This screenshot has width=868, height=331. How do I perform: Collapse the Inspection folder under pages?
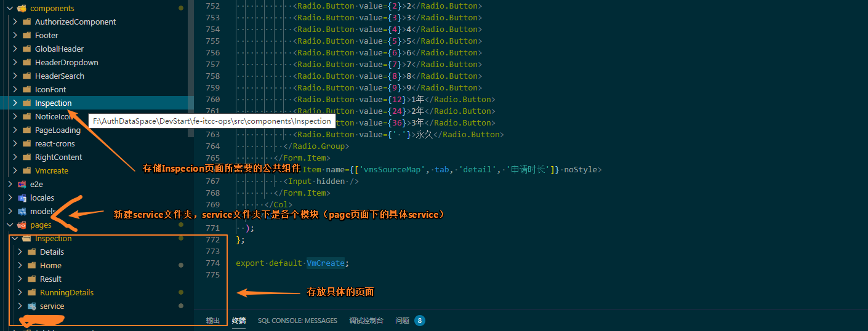click(x=15, y=238)
